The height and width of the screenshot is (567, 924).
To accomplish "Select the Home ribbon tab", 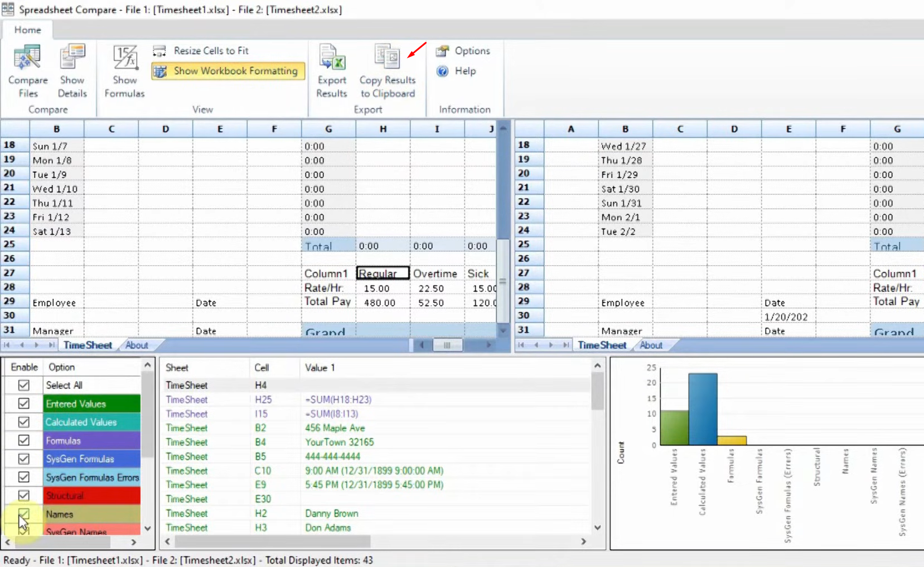I will tap(27, 30).
